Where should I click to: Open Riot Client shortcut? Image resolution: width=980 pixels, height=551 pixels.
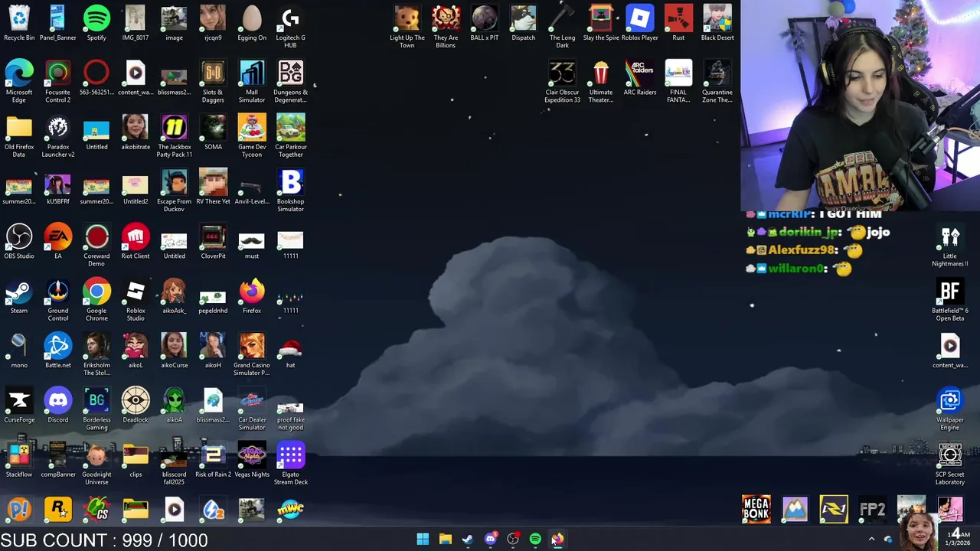coord(136,241)
